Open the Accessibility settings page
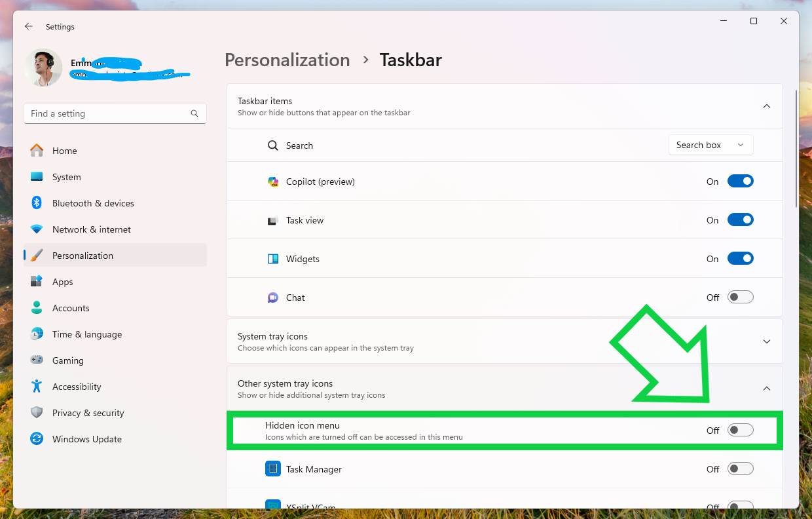This screenshot has height=519, width=812. tap(77, 387)
